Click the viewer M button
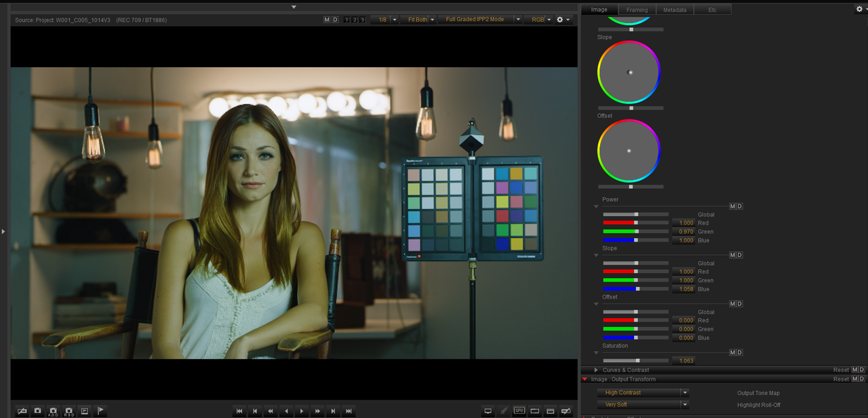868x418 pixels. coord(327,20)
